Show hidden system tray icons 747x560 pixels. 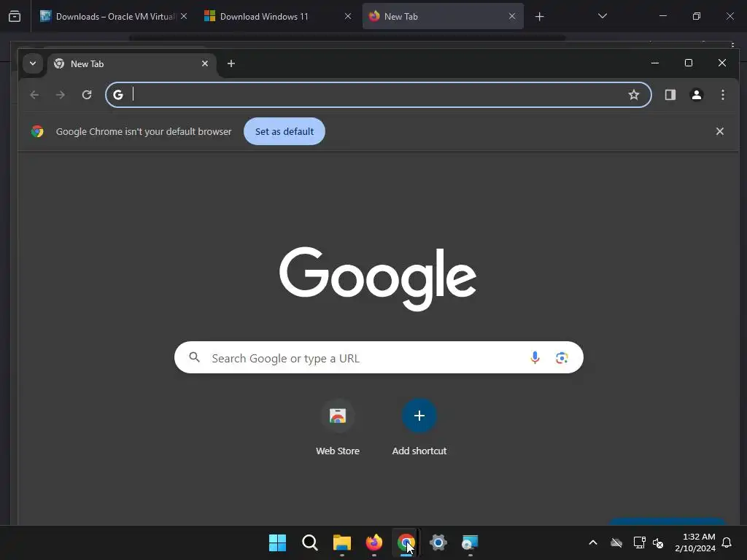tap(593, 542)
